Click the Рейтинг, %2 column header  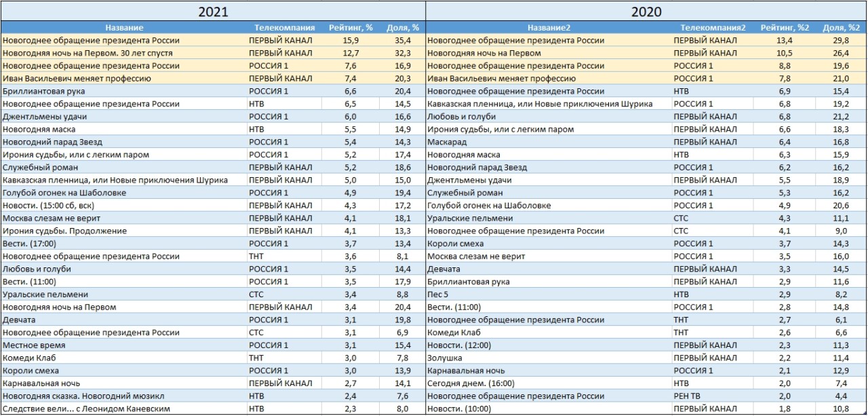(785, 28)
